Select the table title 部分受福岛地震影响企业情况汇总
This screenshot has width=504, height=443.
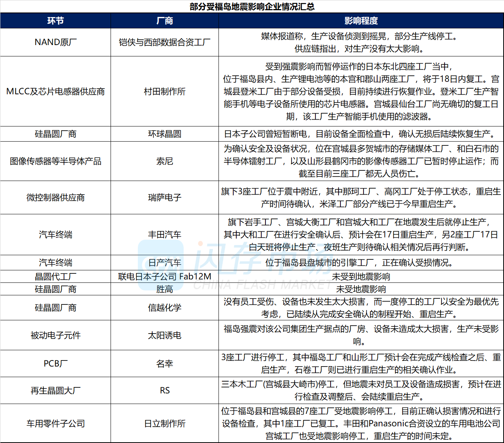coord(252,6)
